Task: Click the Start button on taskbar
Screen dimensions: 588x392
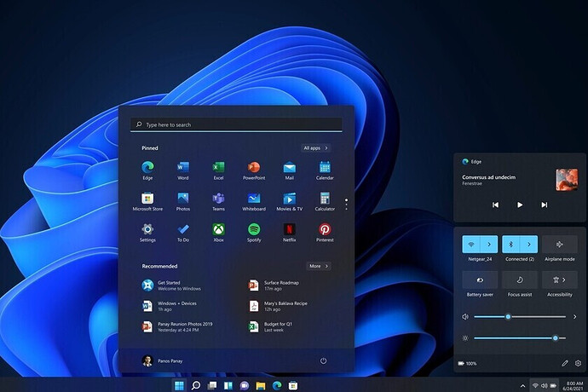Action: pyautogui.click(x=179, y=385)
